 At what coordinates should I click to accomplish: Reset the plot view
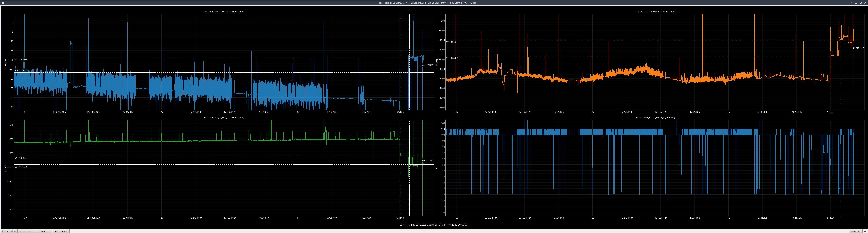(x=43, y=231)
